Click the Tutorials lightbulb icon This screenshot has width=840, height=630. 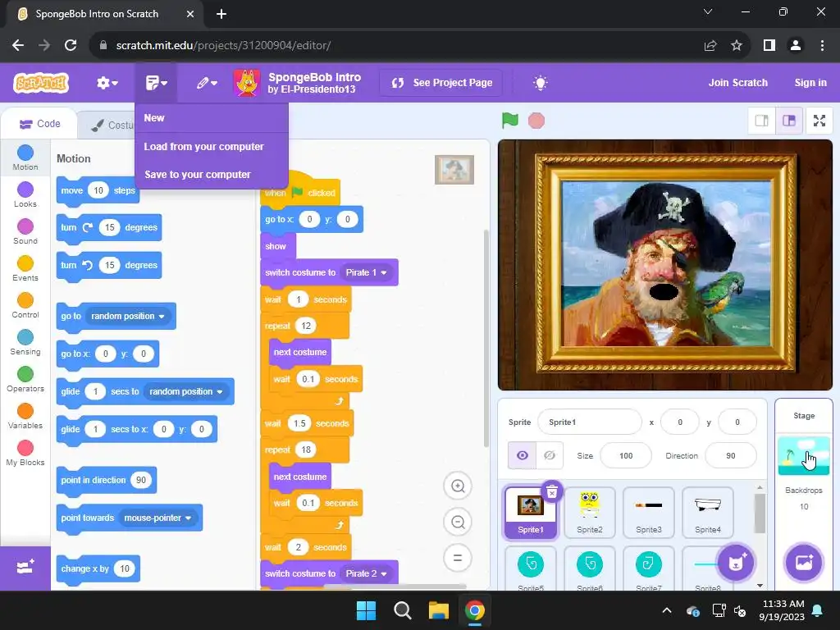(540, 83)
